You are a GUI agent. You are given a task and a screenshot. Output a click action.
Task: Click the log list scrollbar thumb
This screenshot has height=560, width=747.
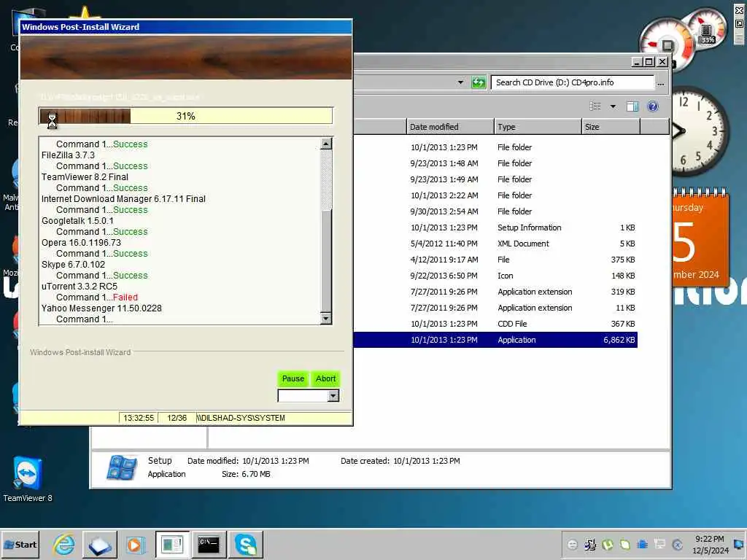(x=326, y=260)
